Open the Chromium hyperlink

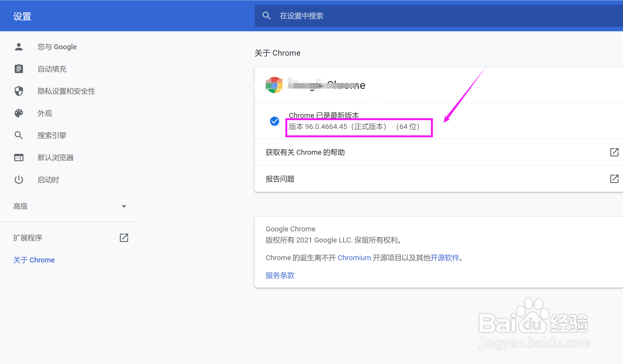(354, 258)
